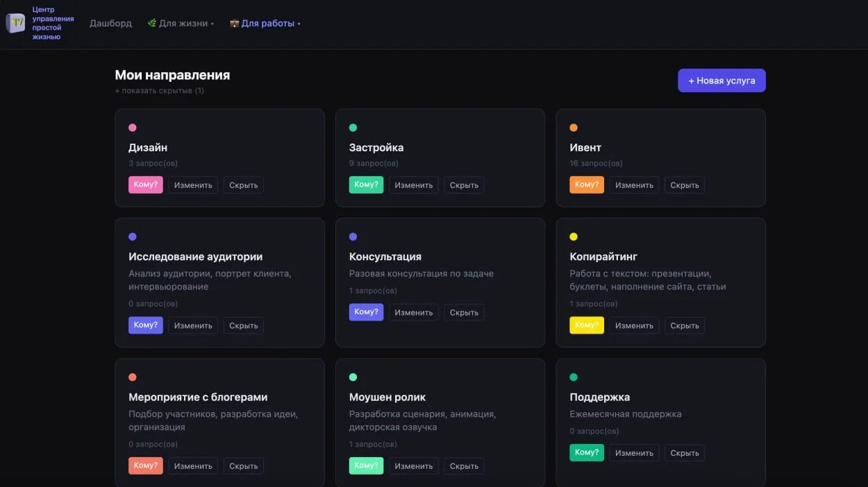
Task: Hide the Застройка direction with Скрыть
Action: click(464, 185)
